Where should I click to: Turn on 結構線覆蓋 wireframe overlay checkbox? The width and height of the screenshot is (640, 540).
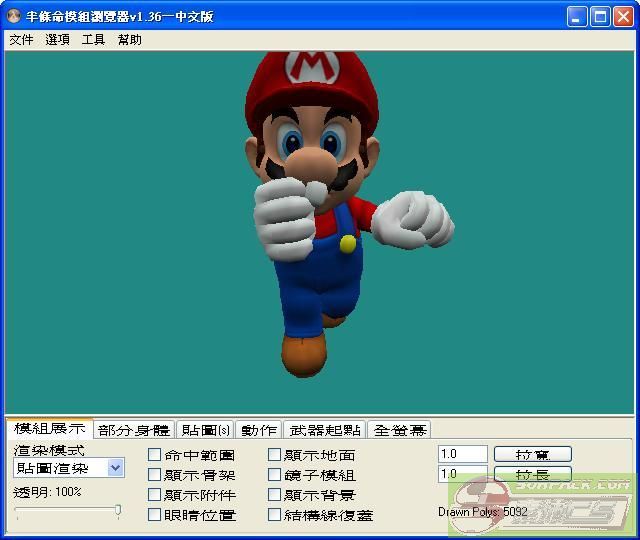275,515
